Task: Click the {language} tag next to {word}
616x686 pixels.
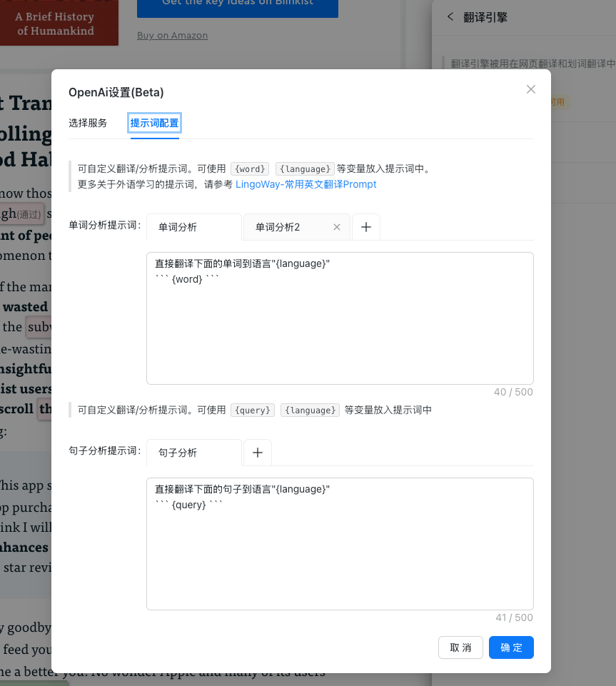Action: tap(305, 169)
